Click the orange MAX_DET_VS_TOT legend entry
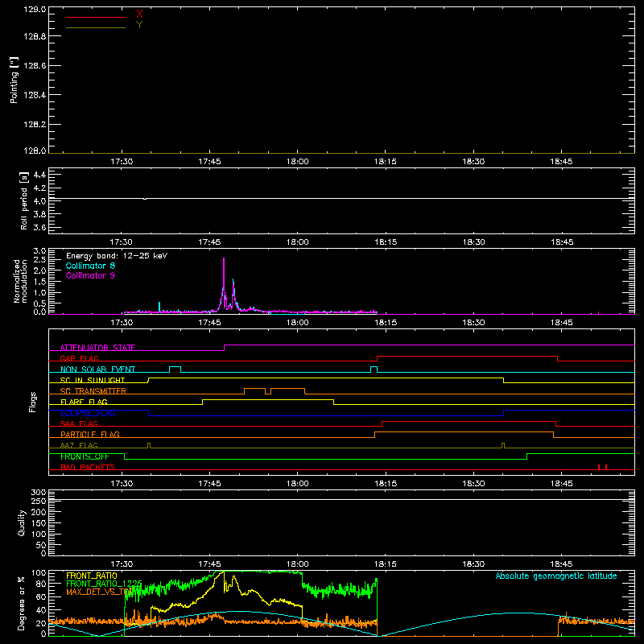 tap(100, 592)
